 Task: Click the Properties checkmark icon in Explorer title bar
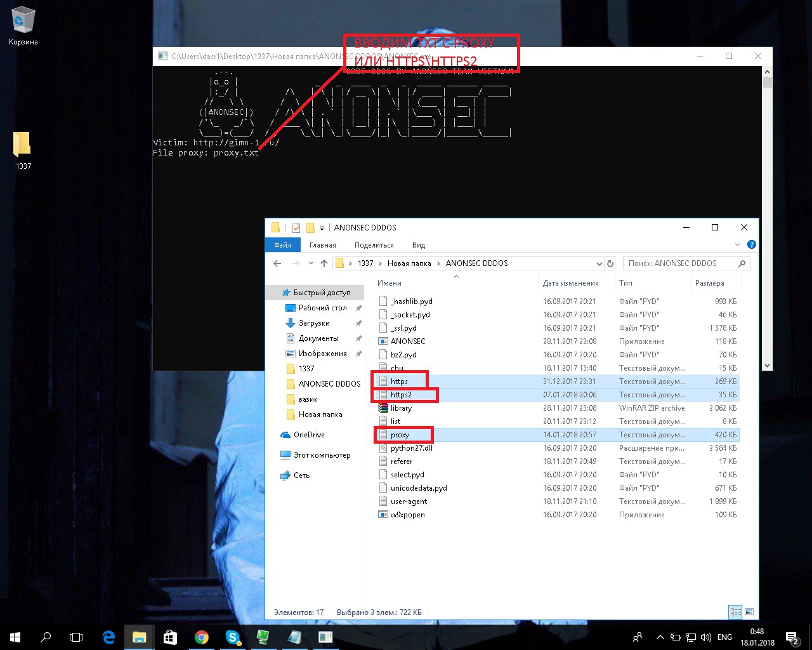[x=296, y=227]
